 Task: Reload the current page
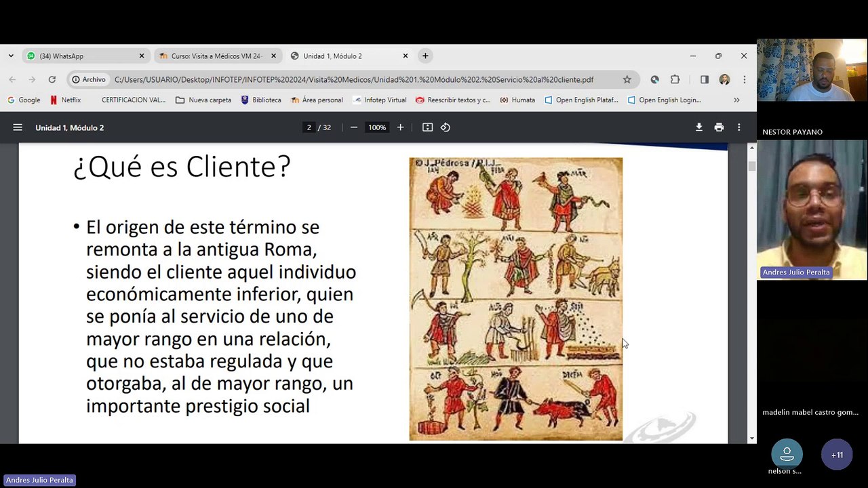point(52,79)
